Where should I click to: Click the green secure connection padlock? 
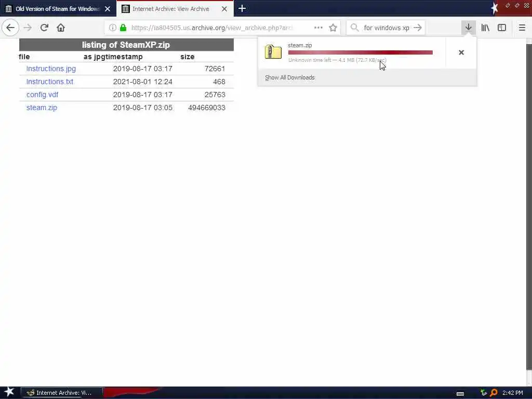(123, 28)
